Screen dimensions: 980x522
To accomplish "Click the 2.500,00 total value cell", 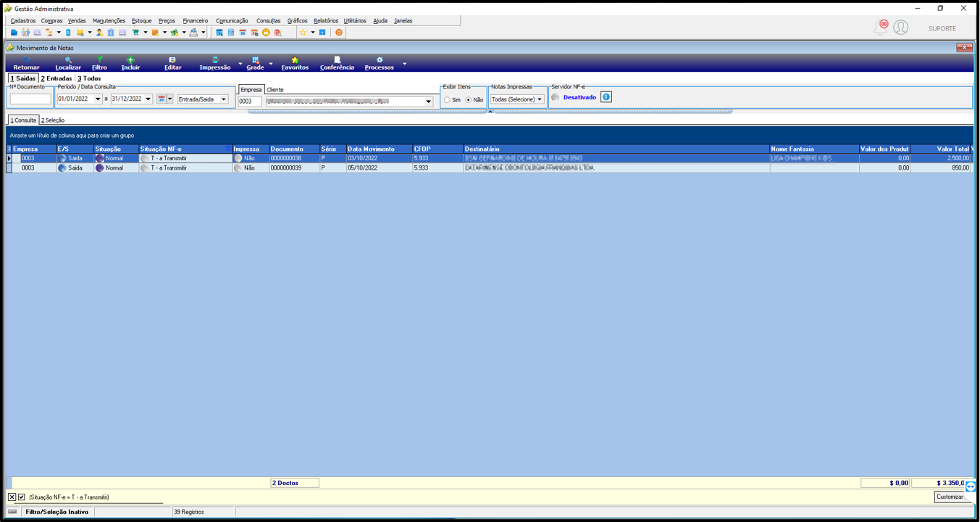I will pyautogui.click(x=941, y=158).
